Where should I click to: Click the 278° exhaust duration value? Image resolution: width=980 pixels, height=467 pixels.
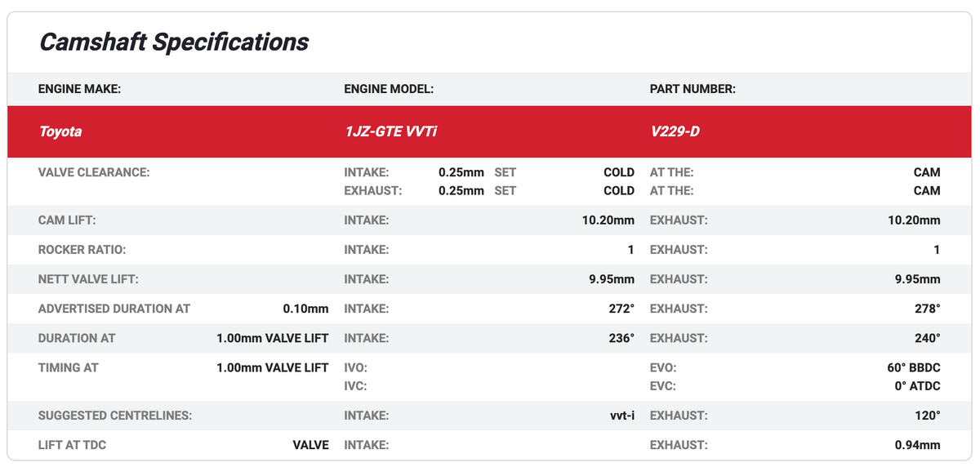point(927,309)
